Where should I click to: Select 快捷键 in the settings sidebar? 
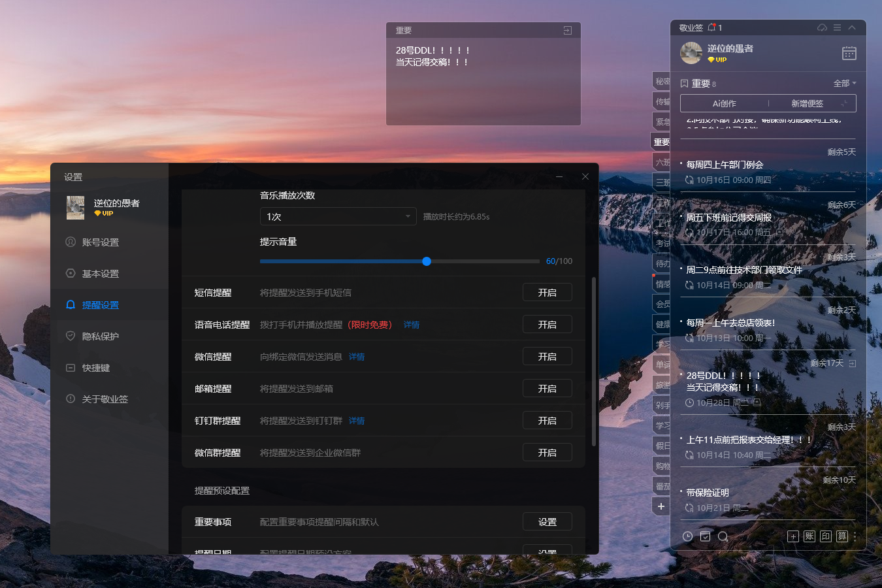pos(95,368)
